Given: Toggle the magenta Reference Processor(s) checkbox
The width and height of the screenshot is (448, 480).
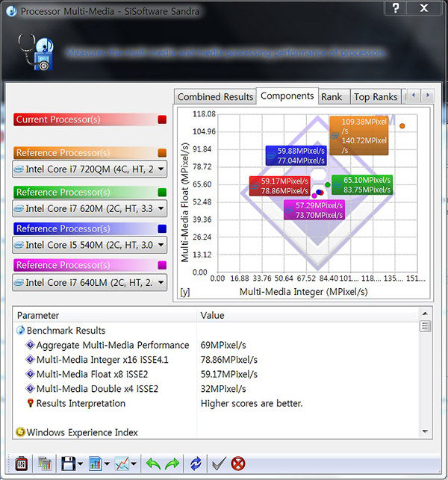Looking at the screenshot, I should click(x=162, y=265).
